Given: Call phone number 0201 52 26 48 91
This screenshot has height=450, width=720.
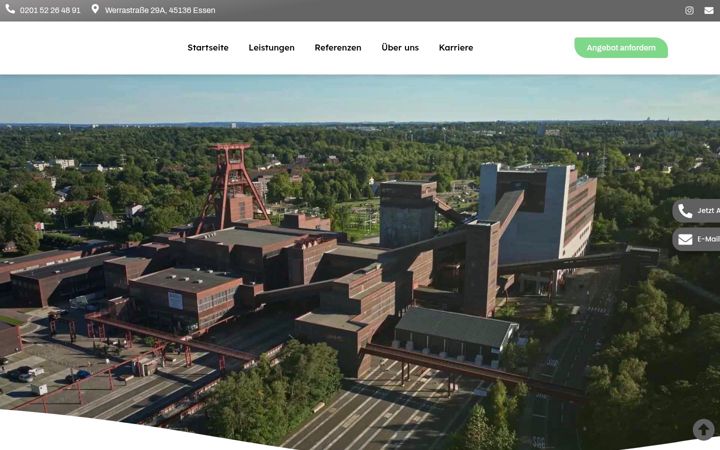Looking at the screenshot, I should point(50,10).
